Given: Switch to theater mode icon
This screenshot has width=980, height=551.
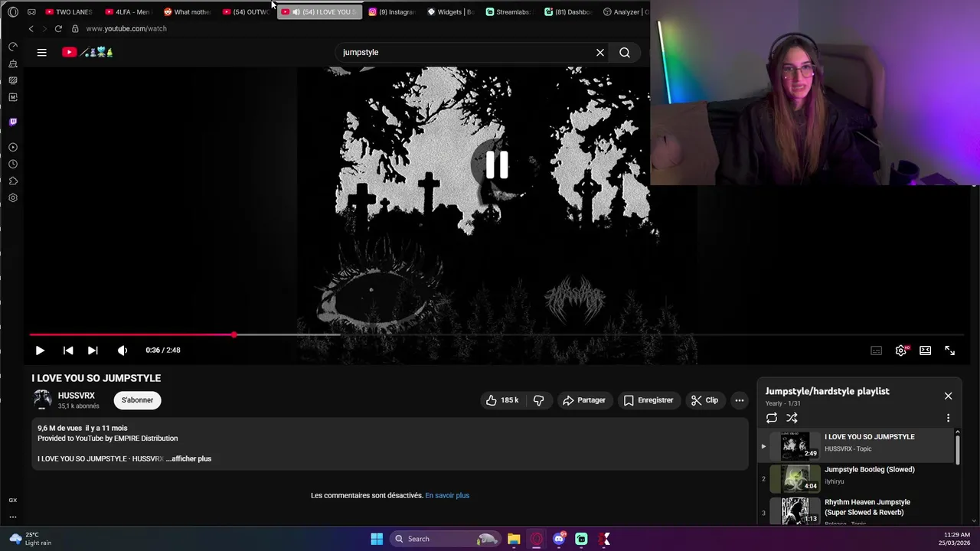Looking at the screenshot, I should click(926, 350).
